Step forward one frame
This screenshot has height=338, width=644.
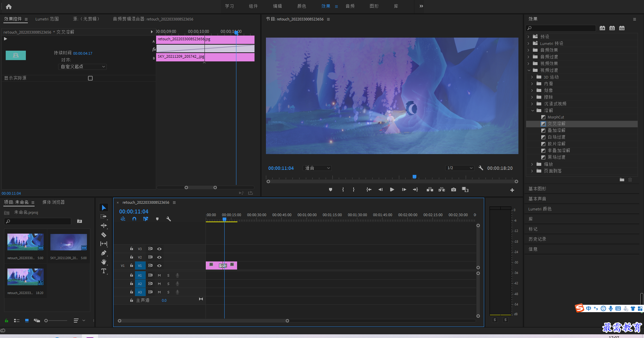coord(404,190)
